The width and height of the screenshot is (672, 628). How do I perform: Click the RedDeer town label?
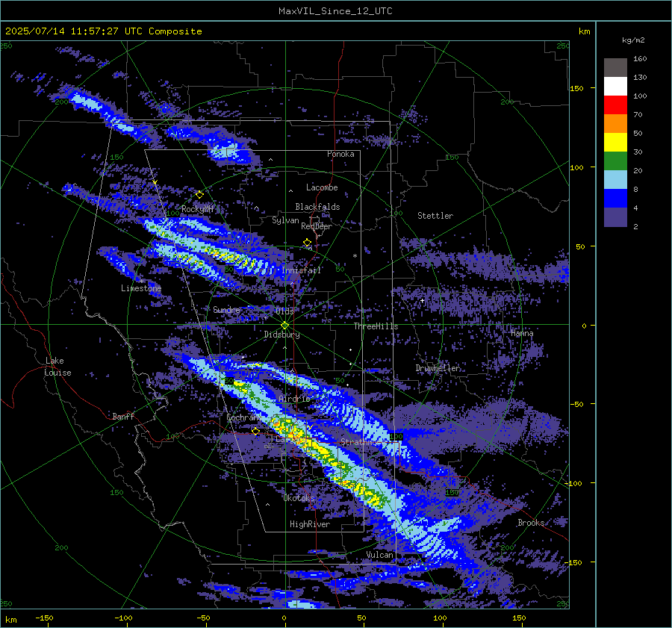(317, 226)
